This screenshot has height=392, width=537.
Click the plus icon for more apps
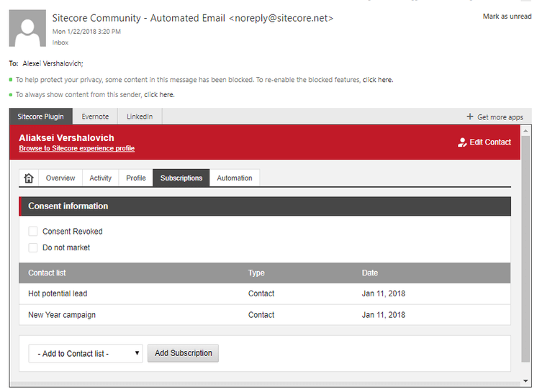point(470,117)
